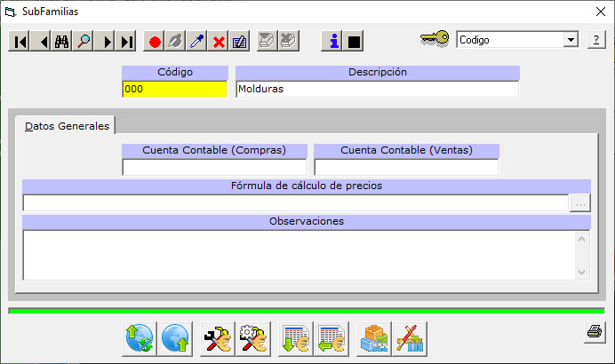Go to the first record
Screen dimensions: 615x364
coord(20,42)
